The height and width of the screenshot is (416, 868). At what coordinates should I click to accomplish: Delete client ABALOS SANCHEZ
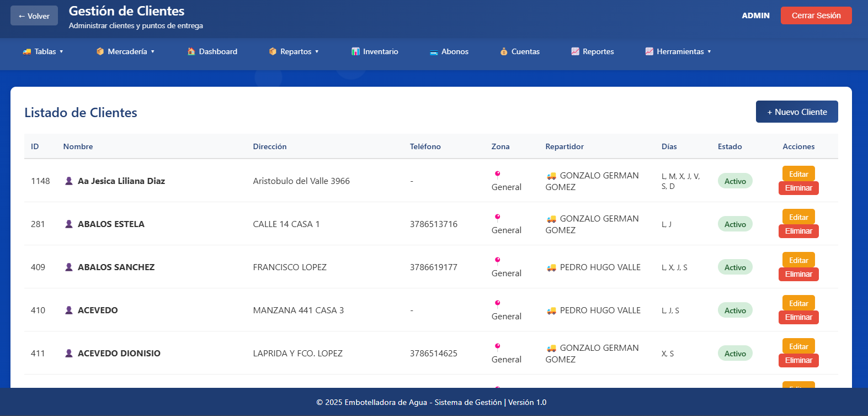798,274
